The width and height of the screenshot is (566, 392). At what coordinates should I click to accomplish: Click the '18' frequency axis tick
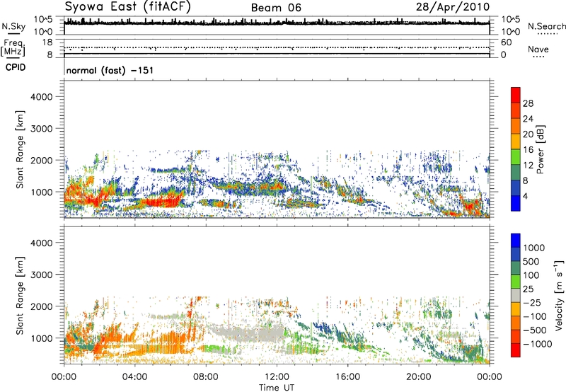(47, 42)
